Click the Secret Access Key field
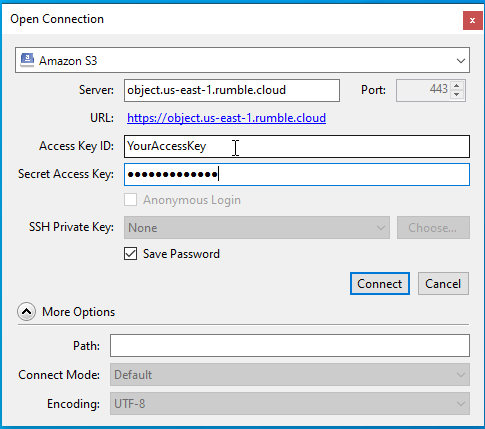Viewport: 485px width, 429px height. (x=297, y=174)
